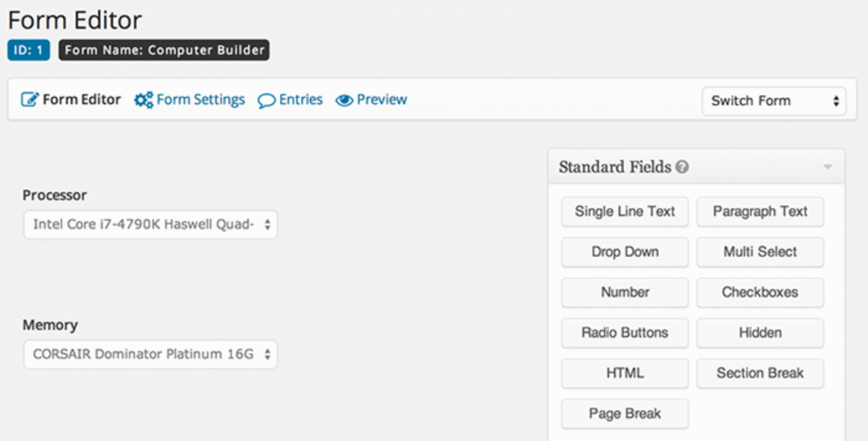The image size is (868, 441).
Task: Click the Form Editor pencil icon
Action: pyautogui.click(x=30, y=100)
